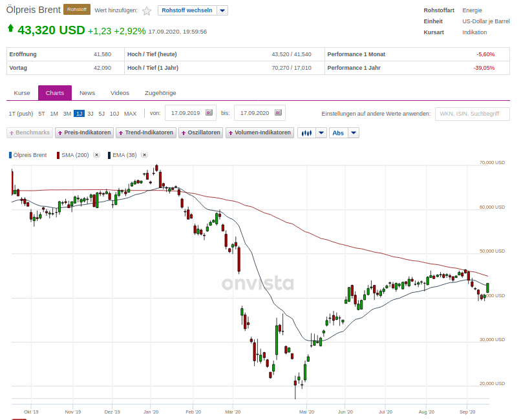
Task: Open Trend-Indikatoren menu
Action: [146, 132]
